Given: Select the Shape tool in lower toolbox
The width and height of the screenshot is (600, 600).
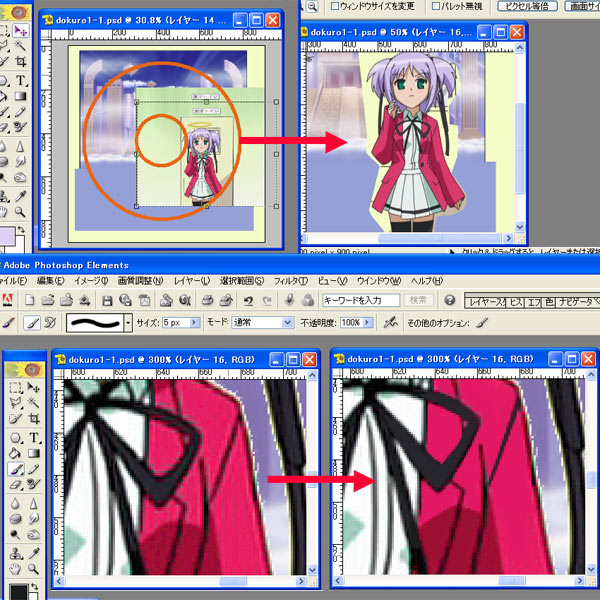Looking at the screenshot, I should point(16,438).
